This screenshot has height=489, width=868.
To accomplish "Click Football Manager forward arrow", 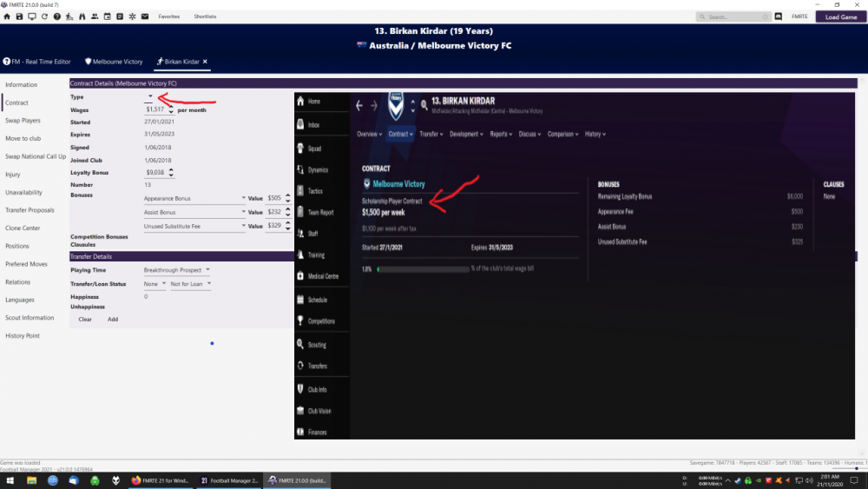I will [374, 105].
